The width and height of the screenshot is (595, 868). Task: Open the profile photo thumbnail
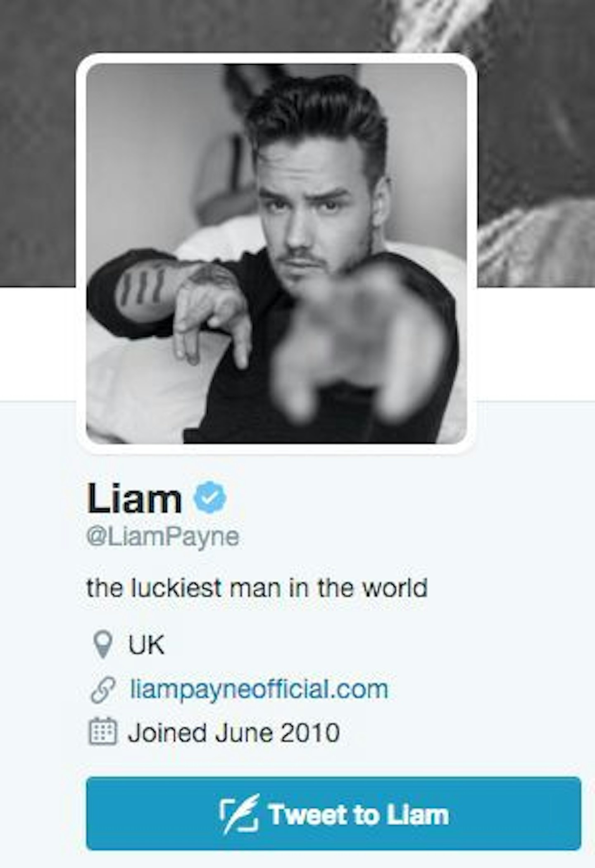tap(276, 253)
